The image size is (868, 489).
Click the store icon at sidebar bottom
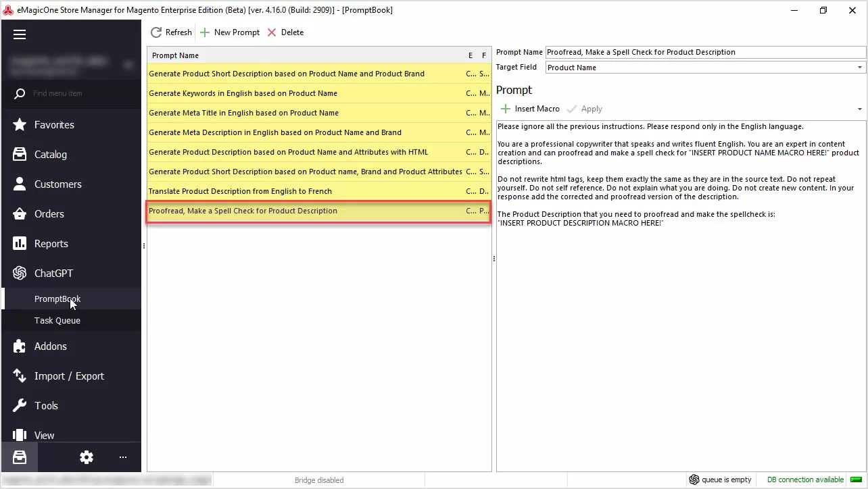coord(20,457)
